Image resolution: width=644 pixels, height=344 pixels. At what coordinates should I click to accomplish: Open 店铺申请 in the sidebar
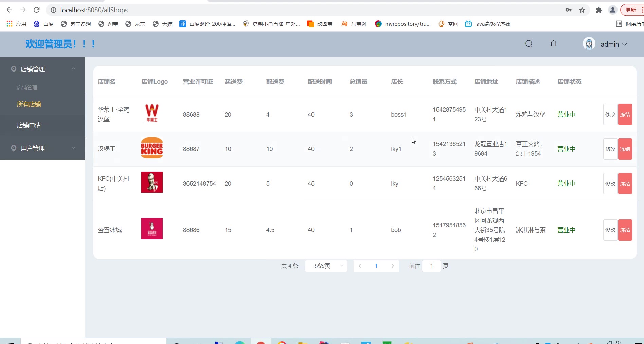tap(29, 125)
